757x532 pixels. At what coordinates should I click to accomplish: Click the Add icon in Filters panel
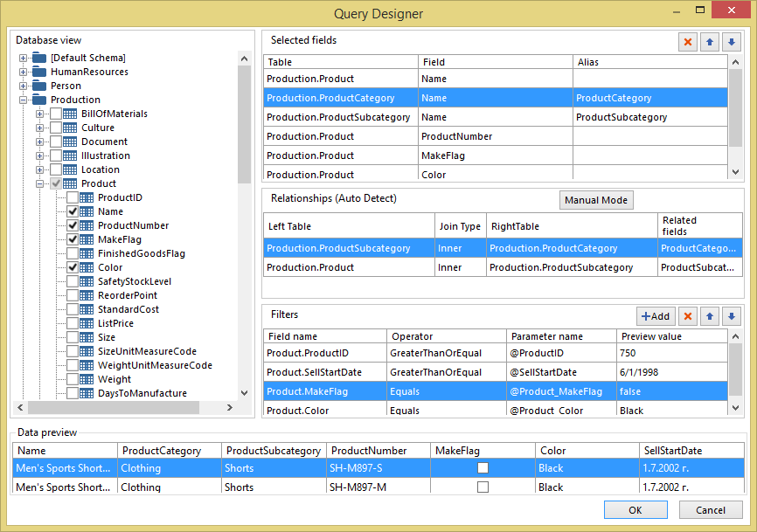pyautogui.click(x=656, y=315)
